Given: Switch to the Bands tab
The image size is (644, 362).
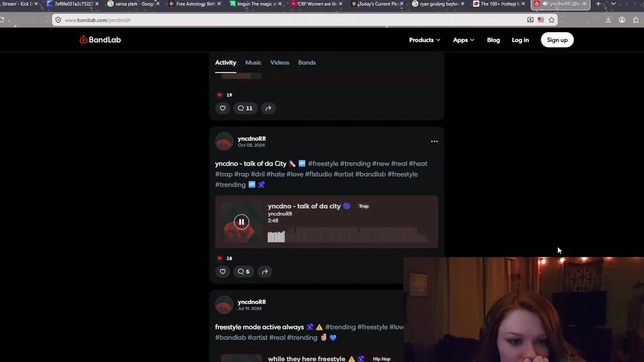Looking at the screenshot, I should (x=307, y=63).
